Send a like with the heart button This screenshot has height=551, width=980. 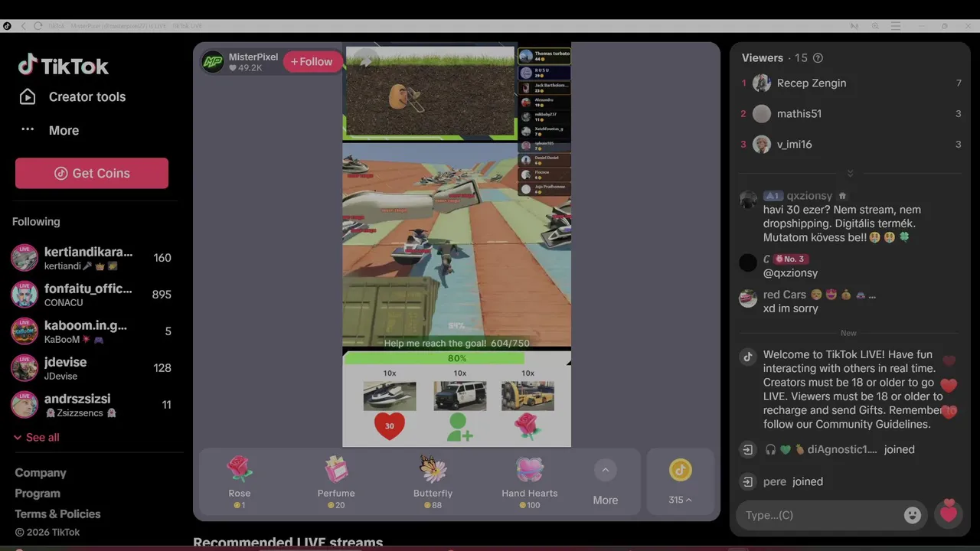point(949,512)
